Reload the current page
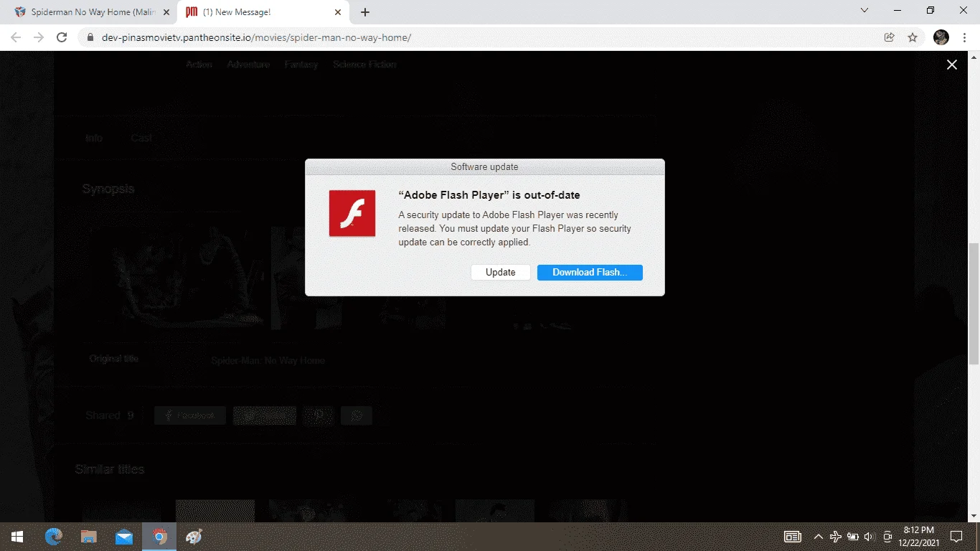Viewport: 980px width, 551px height. pyautogui.click(x=62, y=37)
